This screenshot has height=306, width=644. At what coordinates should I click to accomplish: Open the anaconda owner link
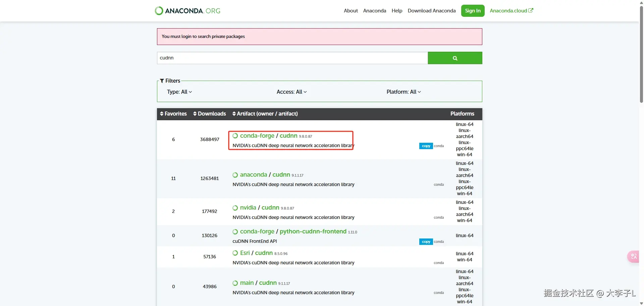254,175
